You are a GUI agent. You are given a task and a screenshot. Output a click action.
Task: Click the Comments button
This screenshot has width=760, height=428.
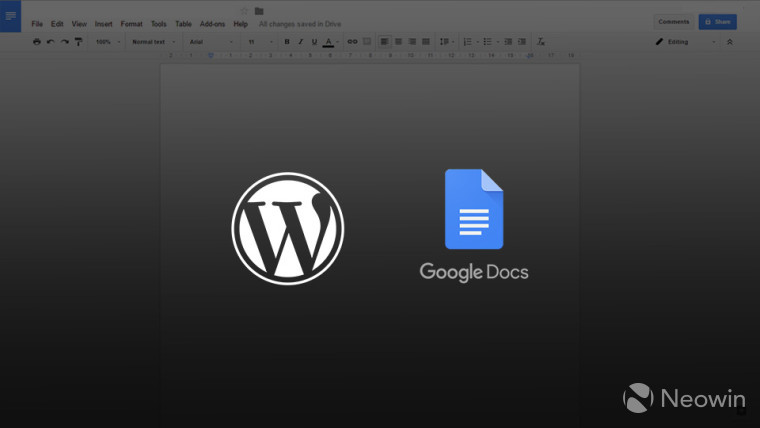pos(674,22)
